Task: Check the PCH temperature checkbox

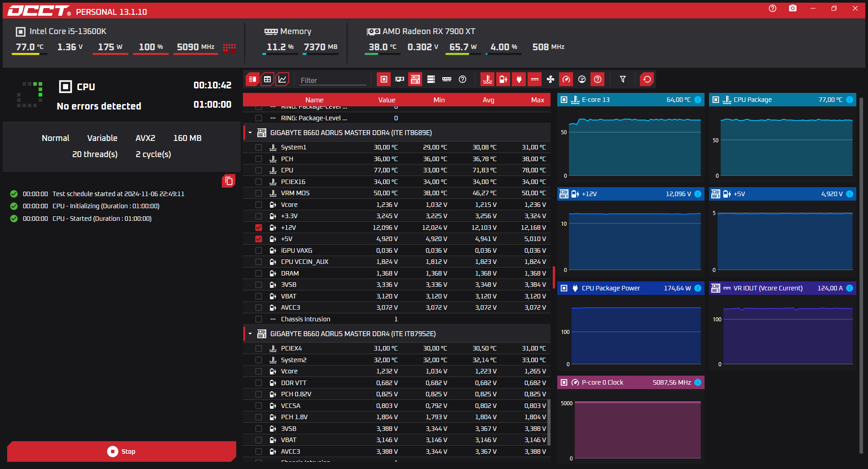Action: tap(259, 159)
